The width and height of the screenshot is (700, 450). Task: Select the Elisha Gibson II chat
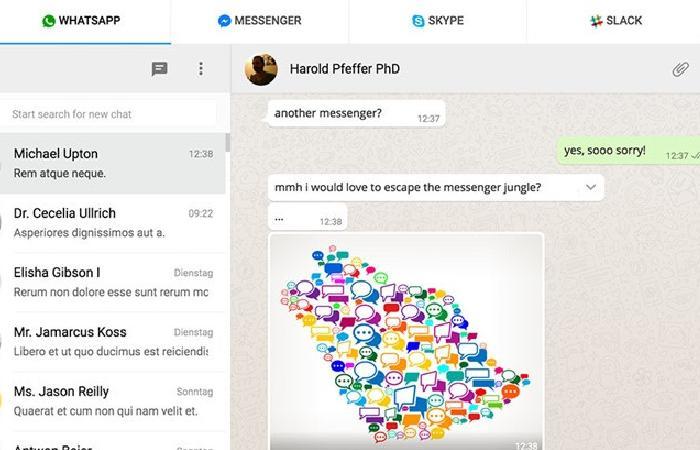tap(112, 283)
